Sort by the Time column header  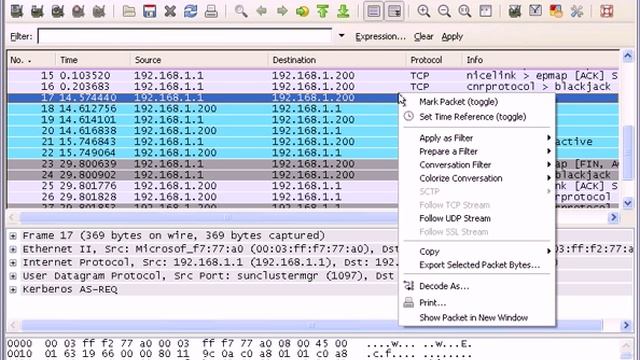93,60
